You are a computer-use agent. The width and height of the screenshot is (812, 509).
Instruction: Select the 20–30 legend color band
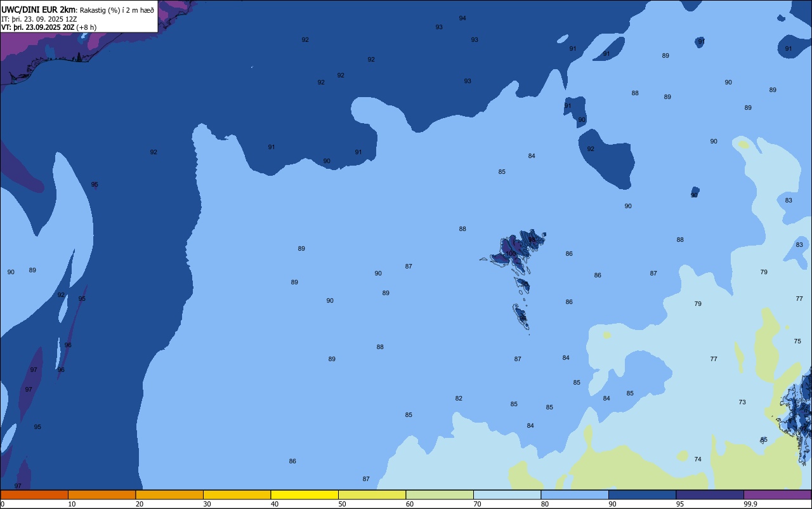point(169,494)
